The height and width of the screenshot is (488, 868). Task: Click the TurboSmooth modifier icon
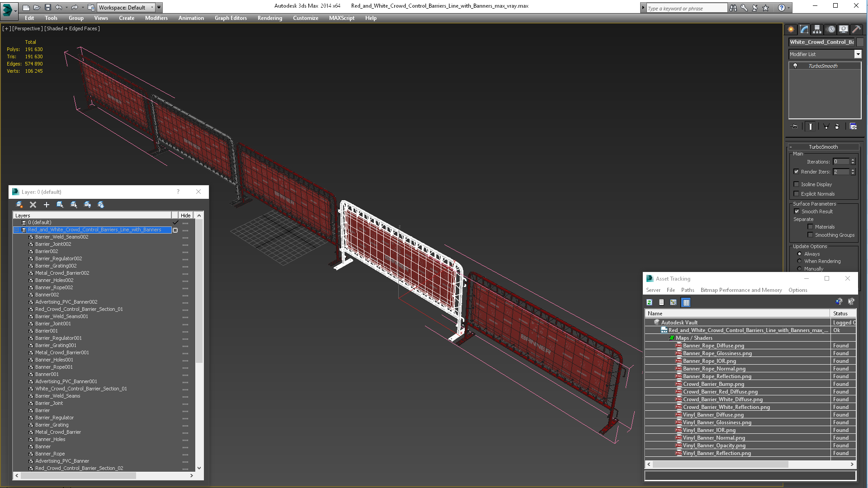tap(796, 66)
